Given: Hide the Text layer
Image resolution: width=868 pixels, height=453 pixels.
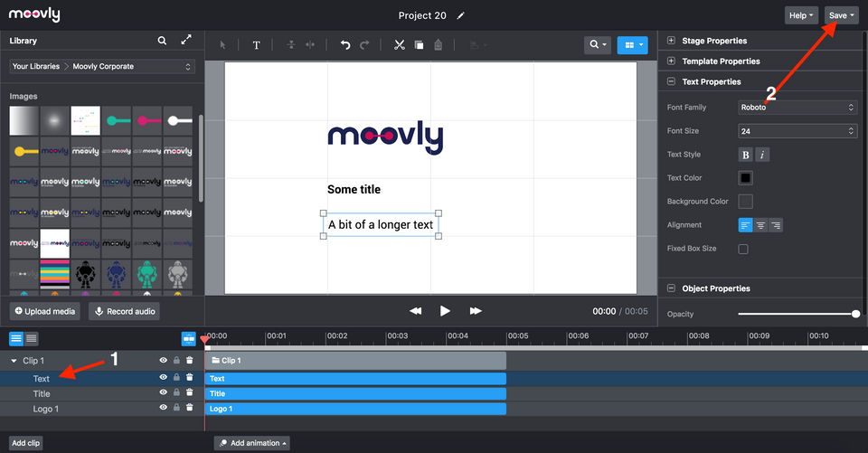Looking at the screenshot, I should tap(164, 377).
